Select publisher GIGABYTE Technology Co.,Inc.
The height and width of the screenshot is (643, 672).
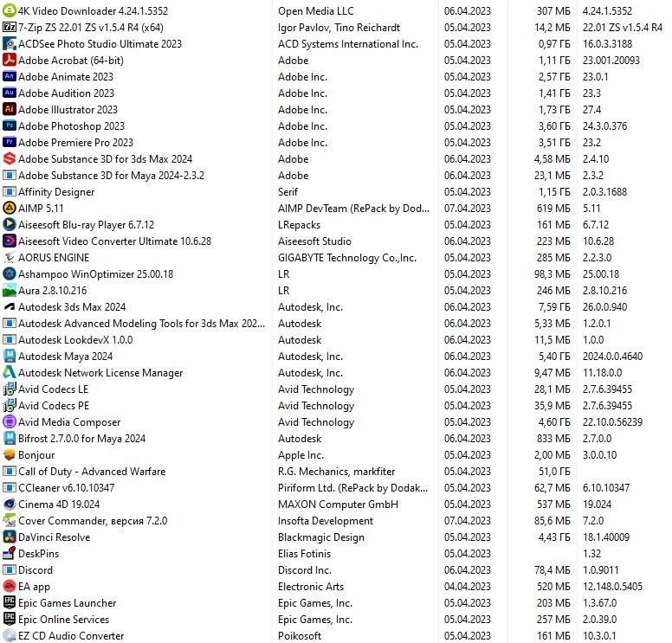click(347, 258)
